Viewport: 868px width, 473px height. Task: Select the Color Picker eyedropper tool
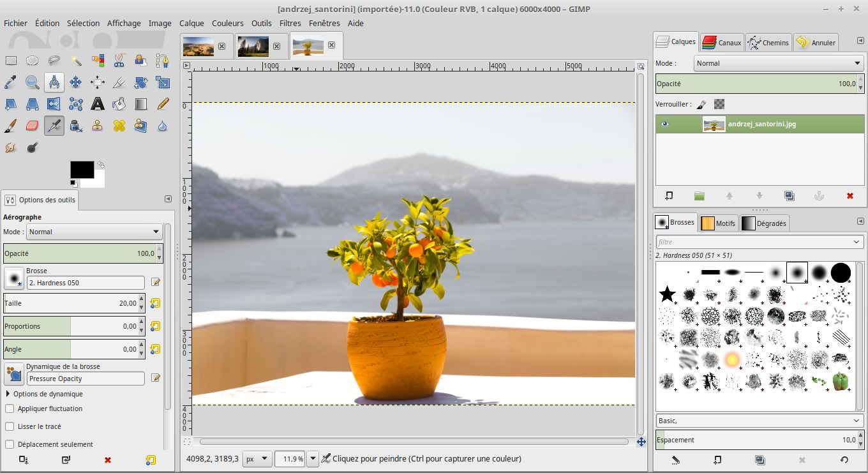click(11, 82)
